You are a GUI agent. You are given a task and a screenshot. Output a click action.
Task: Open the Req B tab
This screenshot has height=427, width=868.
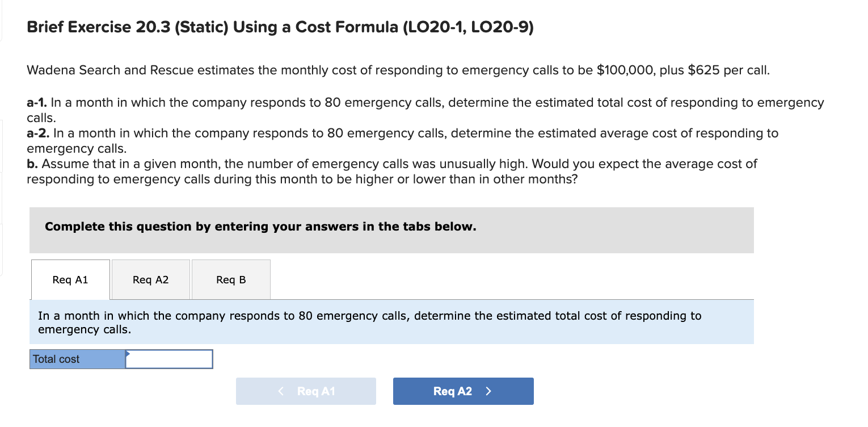(231, 279)
